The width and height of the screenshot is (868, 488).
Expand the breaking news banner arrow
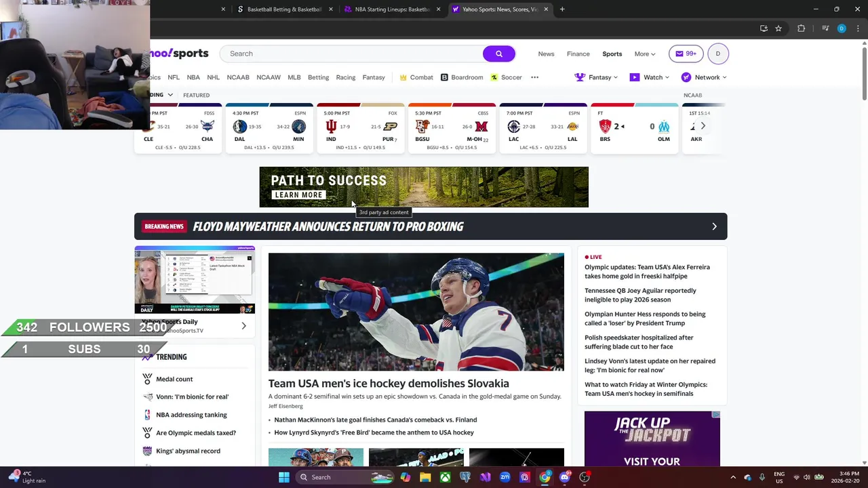click(714, 226)
